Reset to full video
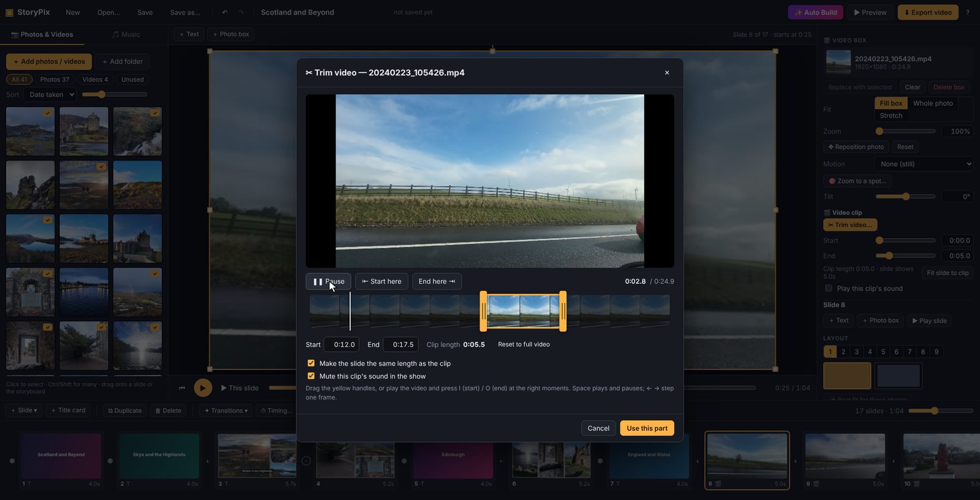Image resolution: width=980 pixels, height=500 pixels. [x=524, y=344]
